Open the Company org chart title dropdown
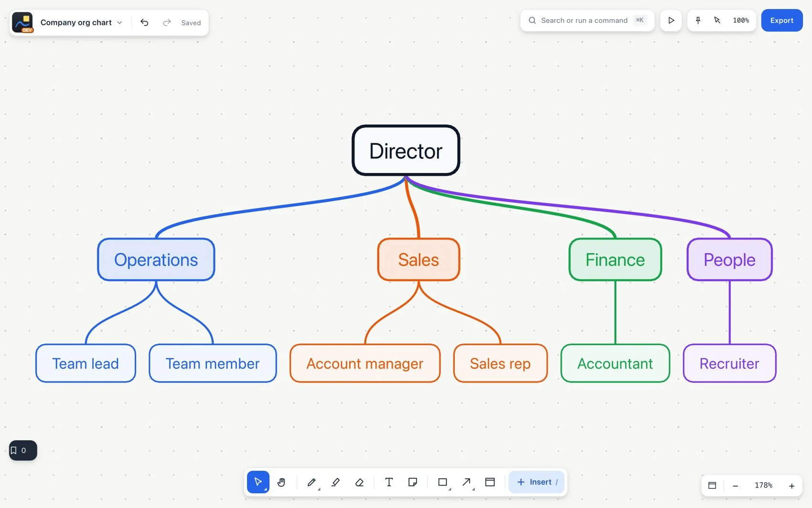The image size is (812, 508). (81, 22)
